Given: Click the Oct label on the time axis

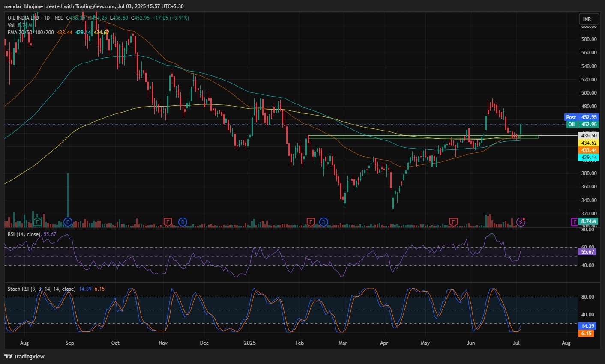Looking at the screenshot, I should pos(115,343).
